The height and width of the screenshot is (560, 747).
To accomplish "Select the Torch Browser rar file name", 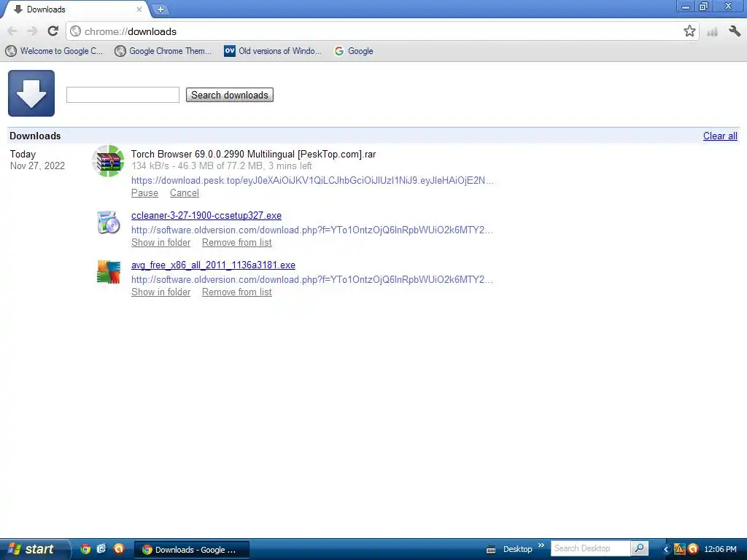I will point(253,154).
